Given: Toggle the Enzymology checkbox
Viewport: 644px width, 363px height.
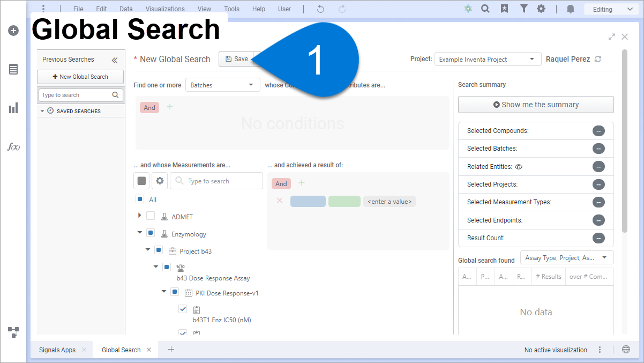Looking at the screenshot, I should point(151,233).
